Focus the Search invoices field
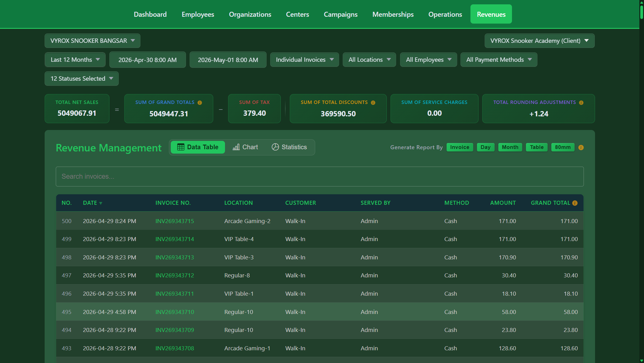Screen dimensions: 644x363 [320, 177]
